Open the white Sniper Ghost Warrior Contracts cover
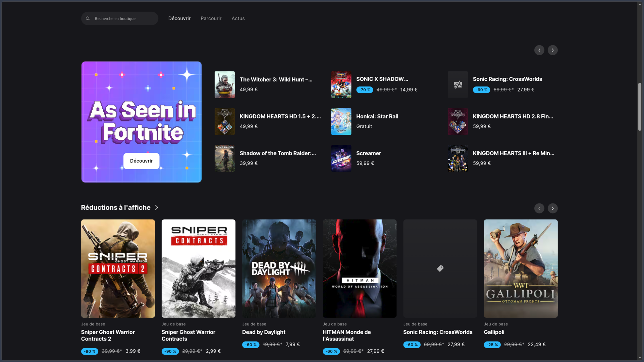Viewport: 644px width, 362px height. point(199,268)
